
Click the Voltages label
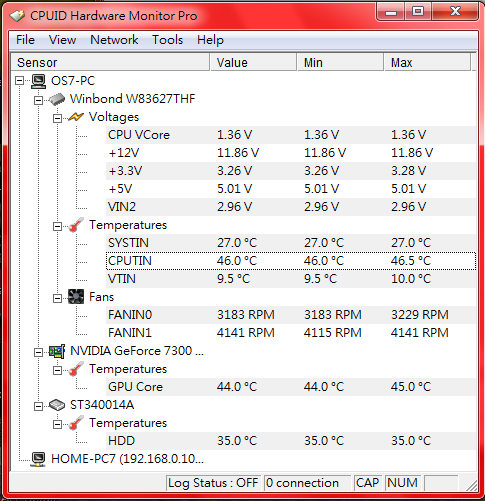pos(114,117)
